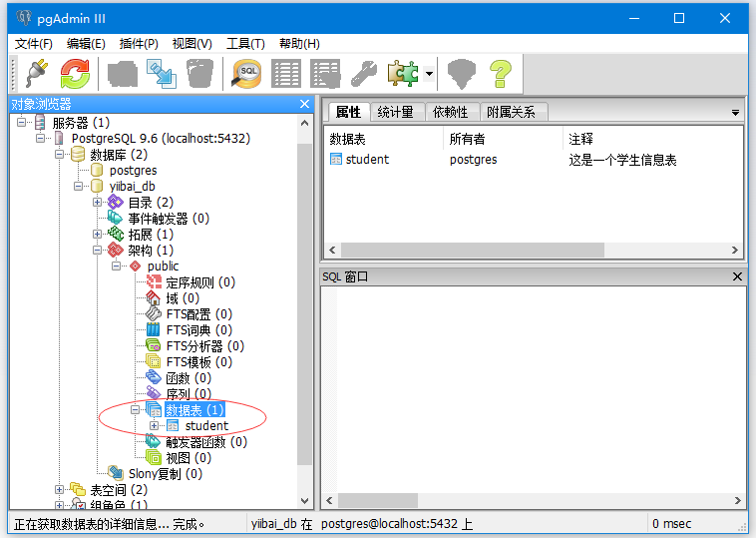The height and width of the screenshot is (538, 756).
Task: Click the drop object trash icon
Action: tap(199, 73)
